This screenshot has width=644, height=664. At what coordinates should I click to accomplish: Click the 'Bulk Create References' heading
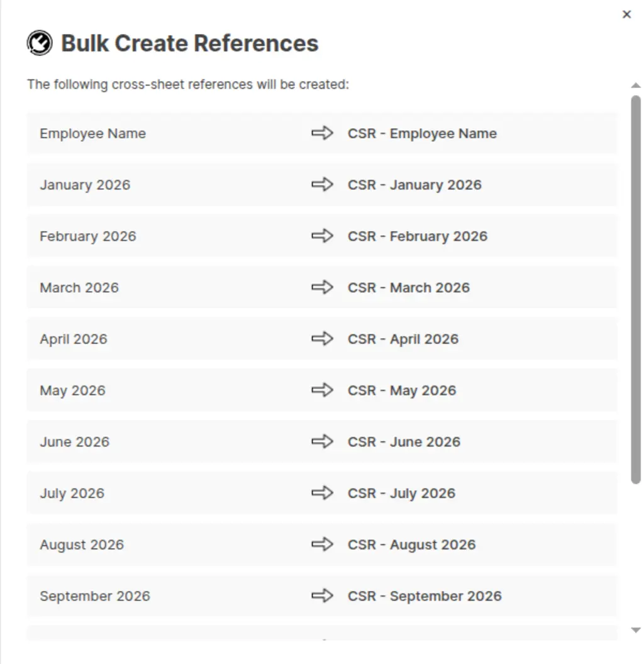(190, 43)
